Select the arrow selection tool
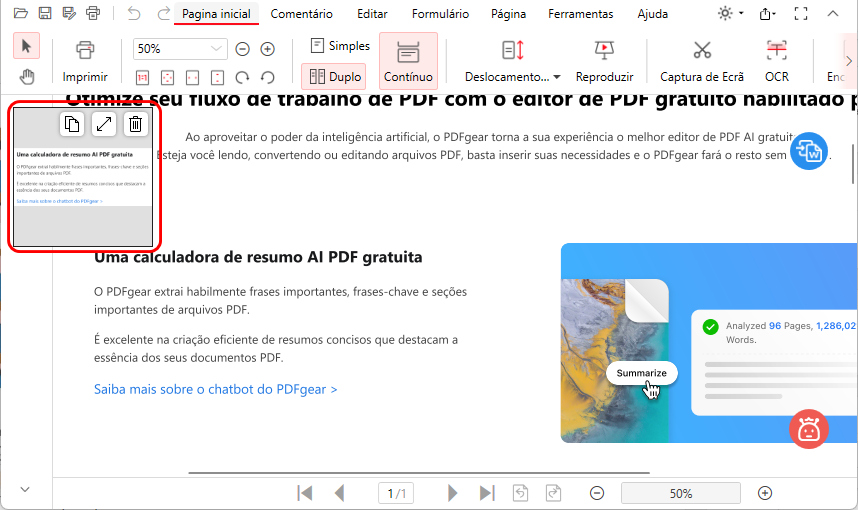The width and height of the screenshot is (858, 510). tap(26, 46)
